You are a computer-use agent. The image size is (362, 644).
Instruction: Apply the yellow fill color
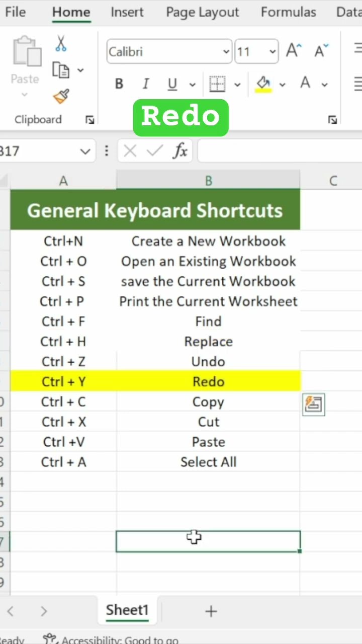pyautogui.click(x=263, y=84)
